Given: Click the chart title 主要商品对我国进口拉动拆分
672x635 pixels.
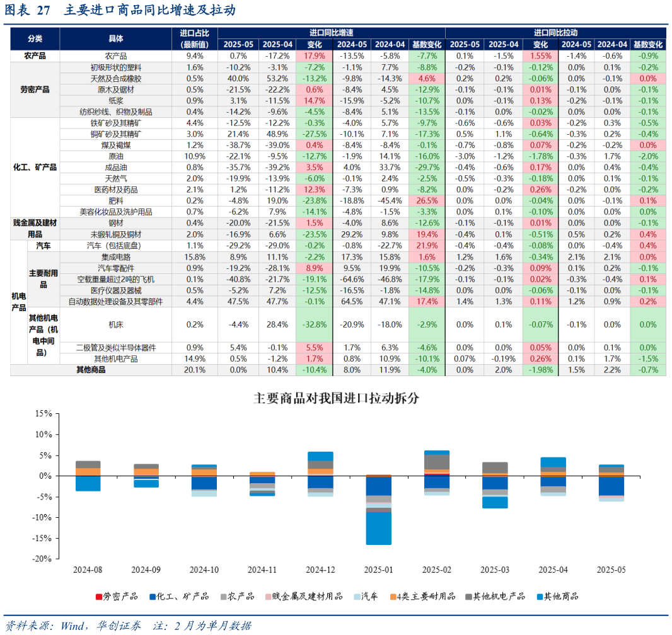Looking at the screenshot, I should 335,399.
